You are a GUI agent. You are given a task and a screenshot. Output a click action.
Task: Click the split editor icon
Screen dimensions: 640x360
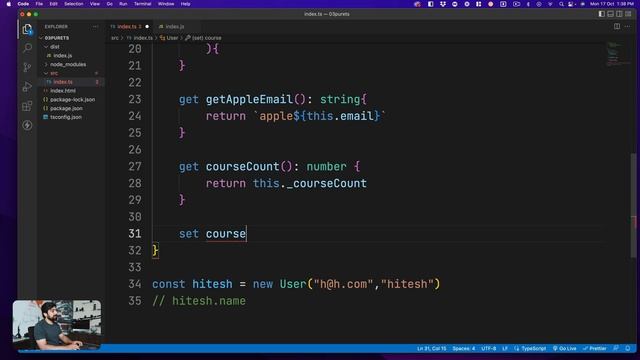pos(617,27)
